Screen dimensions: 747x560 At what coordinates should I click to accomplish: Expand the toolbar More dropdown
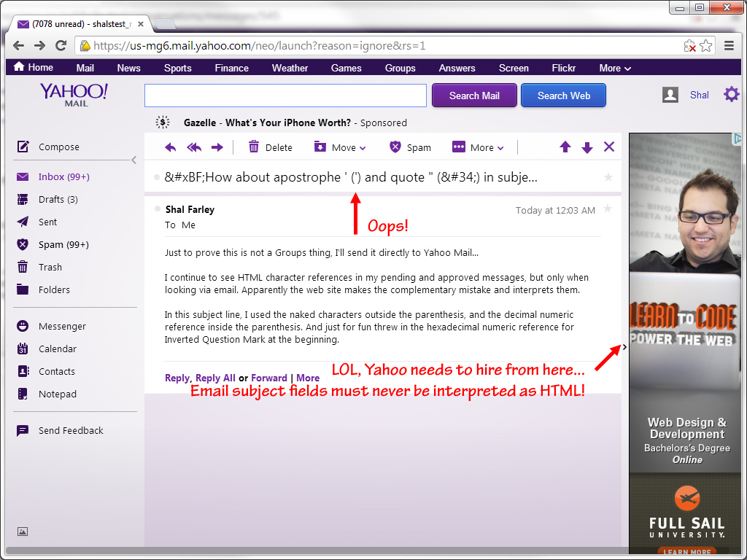[478, 147]
